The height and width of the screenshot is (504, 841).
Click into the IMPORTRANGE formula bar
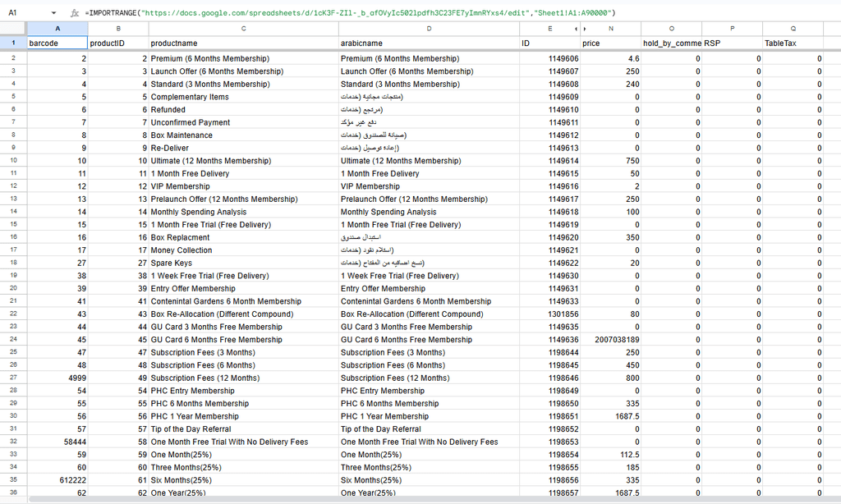(x=411, y=13)
